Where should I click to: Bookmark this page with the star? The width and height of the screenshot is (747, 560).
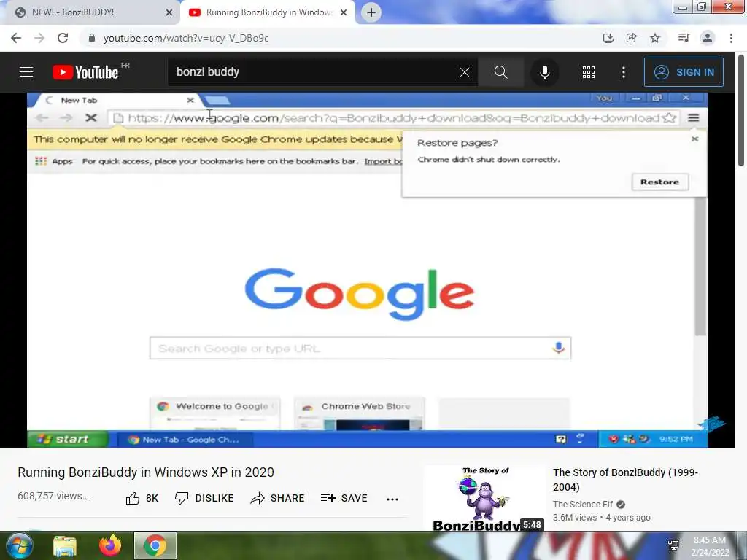[x=655, y=38]
